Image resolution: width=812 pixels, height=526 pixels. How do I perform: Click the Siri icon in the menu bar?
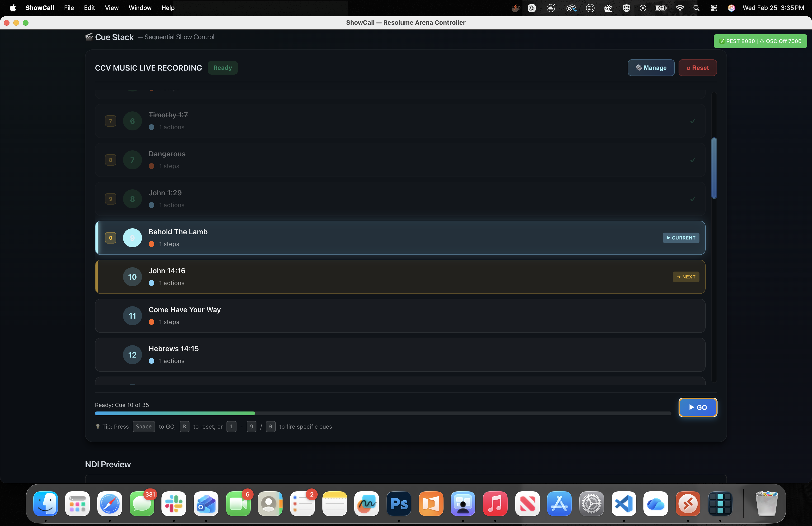point(731,8)
